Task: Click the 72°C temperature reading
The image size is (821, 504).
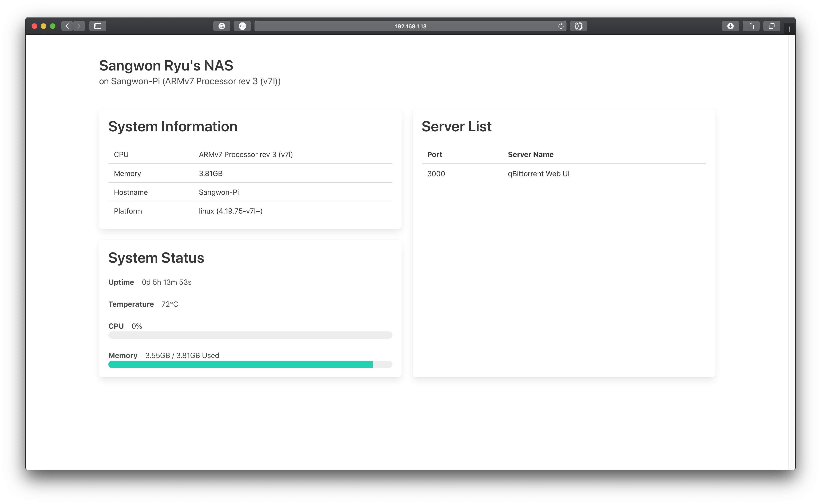Action: 170,304
